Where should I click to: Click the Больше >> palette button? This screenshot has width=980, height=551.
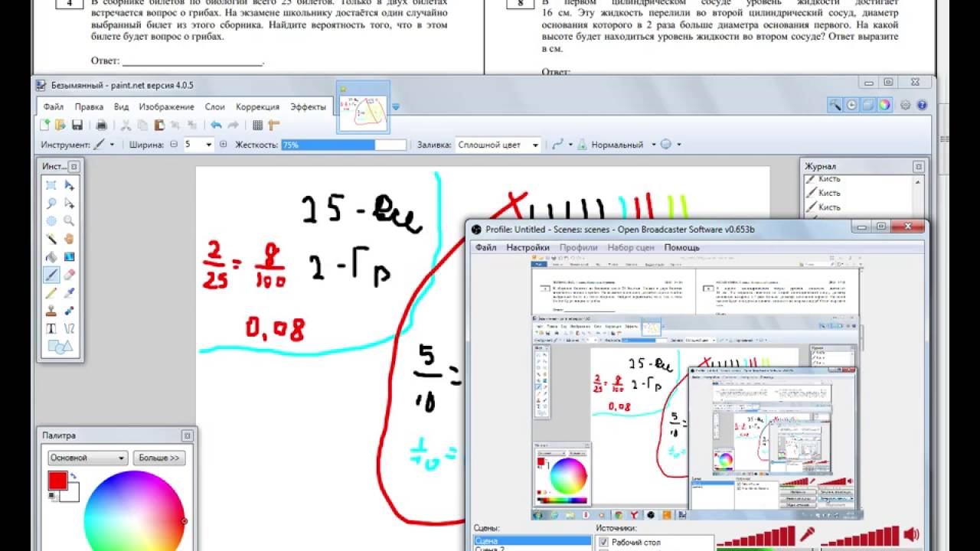159,458
